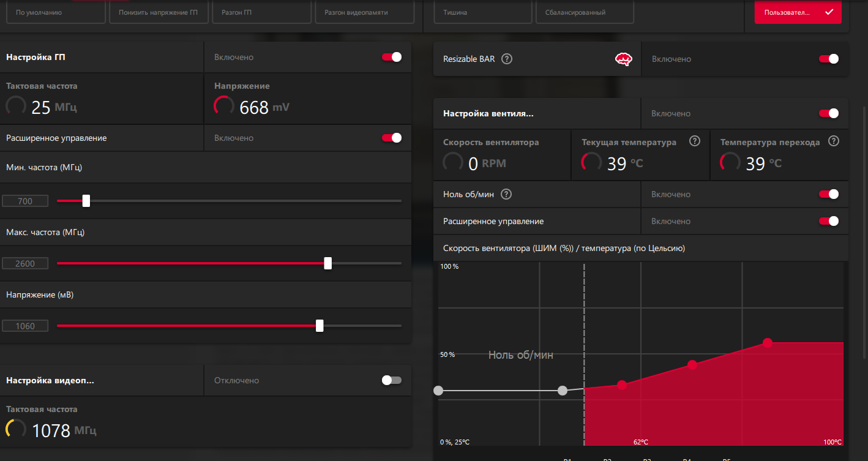Choose the Тишина fan preset
This screenshot has width=868, height=461.
[483, 12]
